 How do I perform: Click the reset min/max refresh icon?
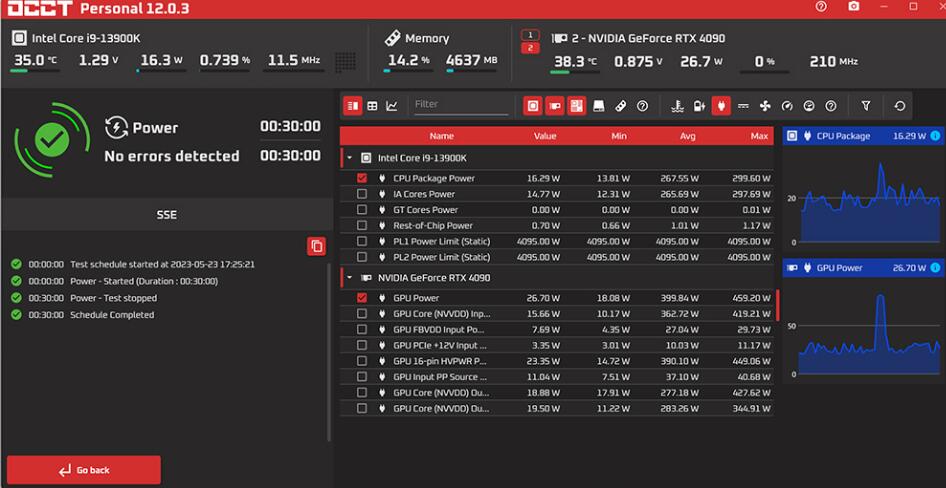(900, 105)
